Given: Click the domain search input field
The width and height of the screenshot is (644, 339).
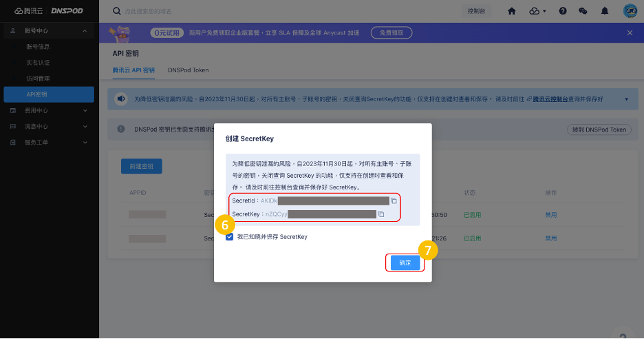Looking at the screenshot, I should click(x=206, y=11).
